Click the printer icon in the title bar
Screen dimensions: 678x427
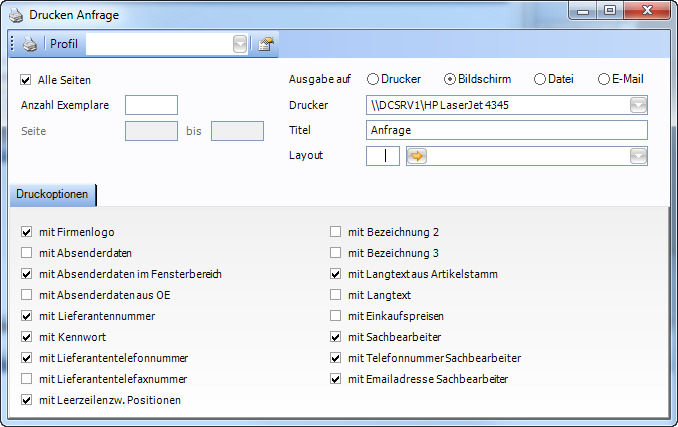click(x=14, y=14)
